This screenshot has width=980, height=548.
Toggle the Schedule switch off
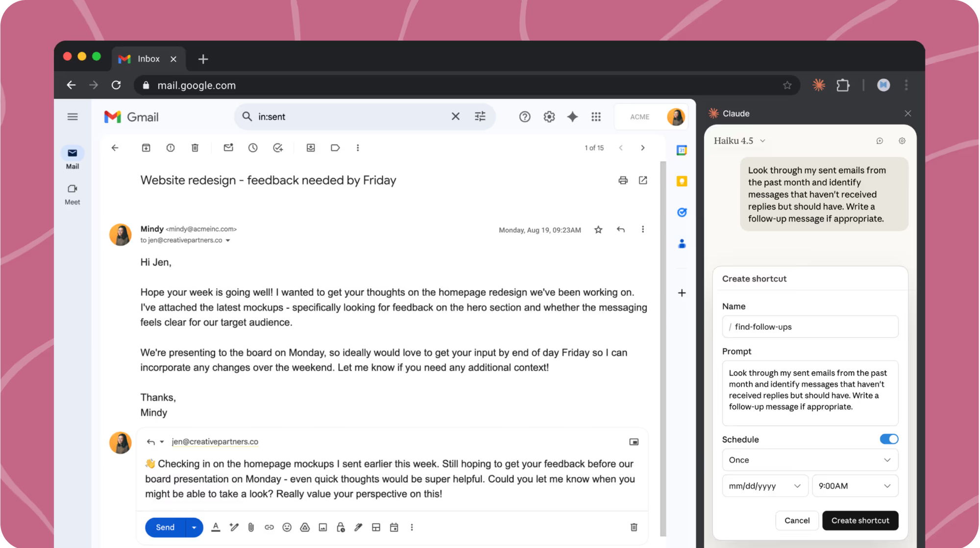click(x=888, y=439)
